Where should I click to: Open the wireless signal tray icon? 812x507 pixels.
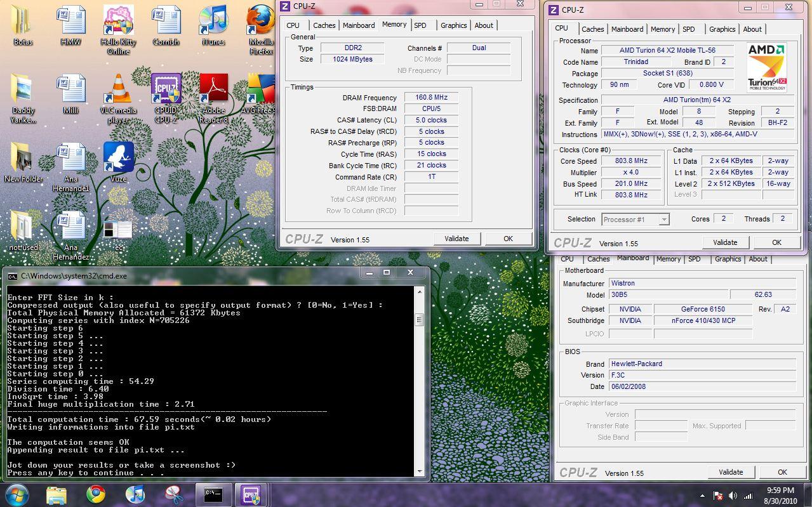coord(749,496)
